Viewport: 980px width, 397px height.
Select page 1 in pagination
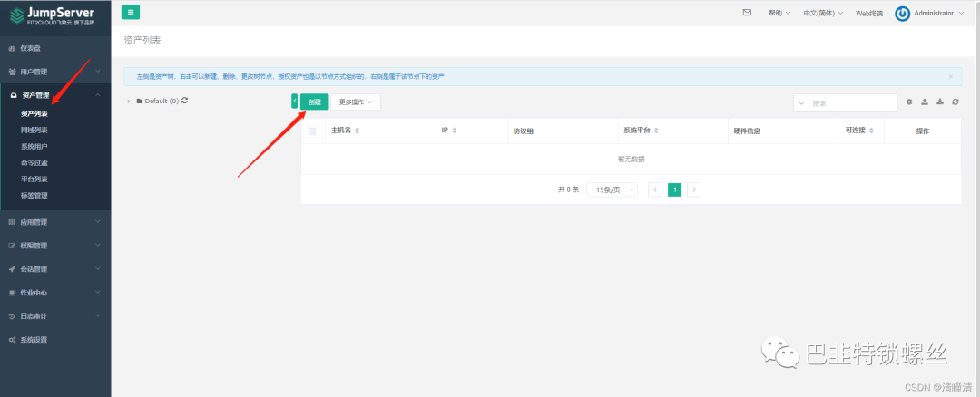pyautogui.click(x=674, y=189)
